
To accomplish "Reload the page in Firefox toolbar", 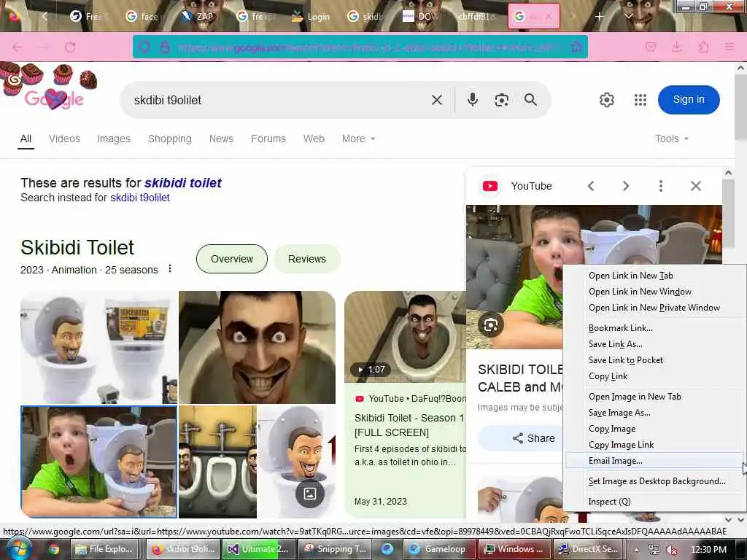I will (70, 47).
